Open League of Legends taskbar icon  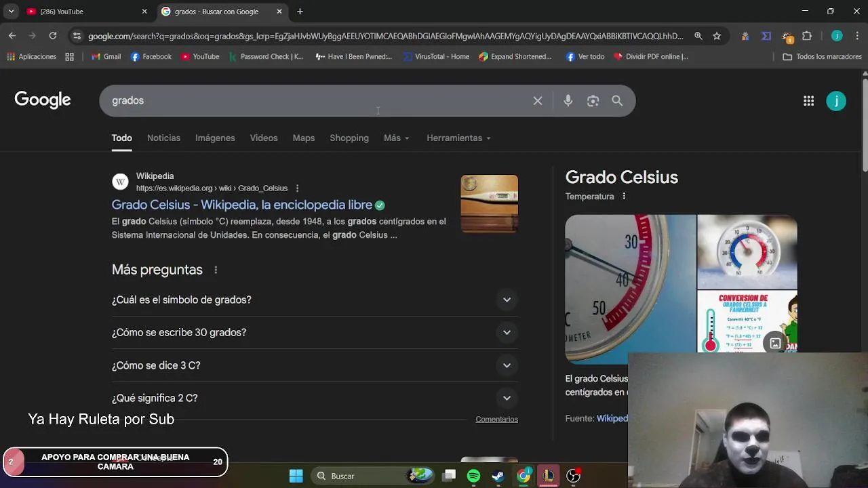click(x=548, y=476)
